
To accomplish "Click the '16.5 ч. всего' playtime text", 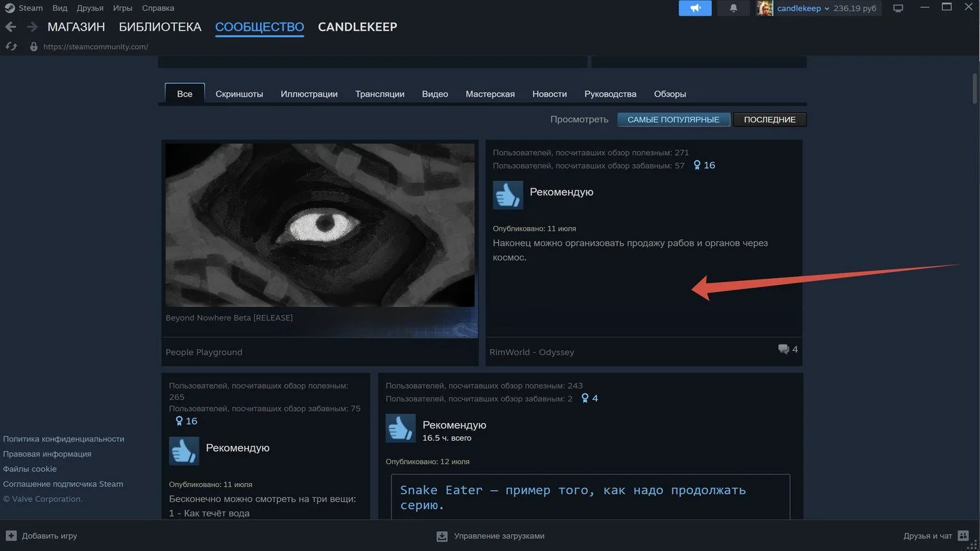I will pyautogui.click(x=446, y=438).
